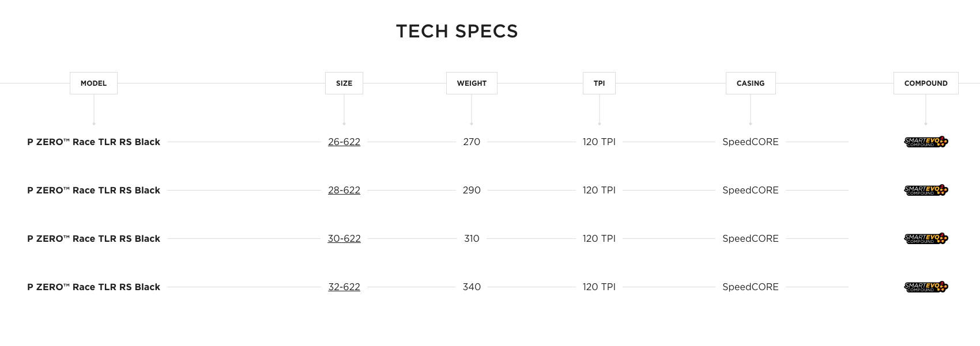Follow the 30-622 size link
980x346 pixels.
344,238
